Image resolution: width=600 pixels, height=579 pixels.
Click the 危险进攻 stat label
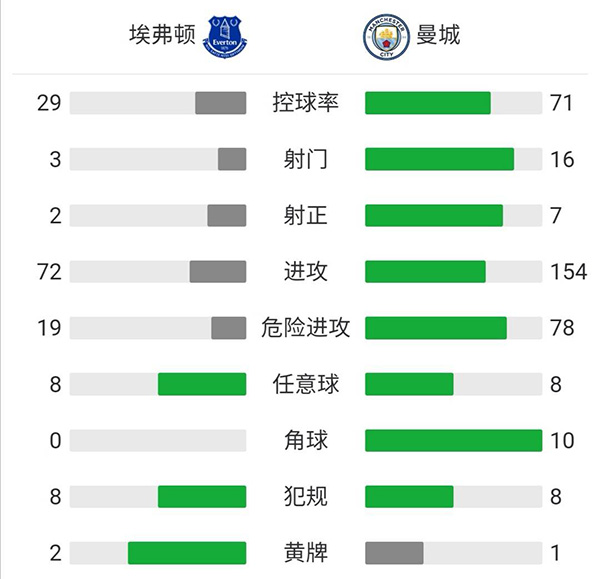point(306,328)
